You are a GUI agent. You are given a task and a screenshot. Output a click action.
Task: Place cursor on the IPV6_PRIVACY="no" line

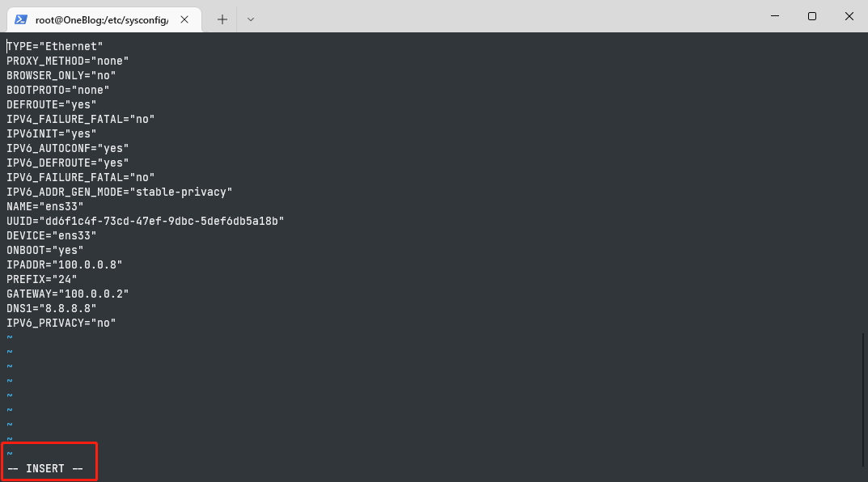tap(61, 323)
